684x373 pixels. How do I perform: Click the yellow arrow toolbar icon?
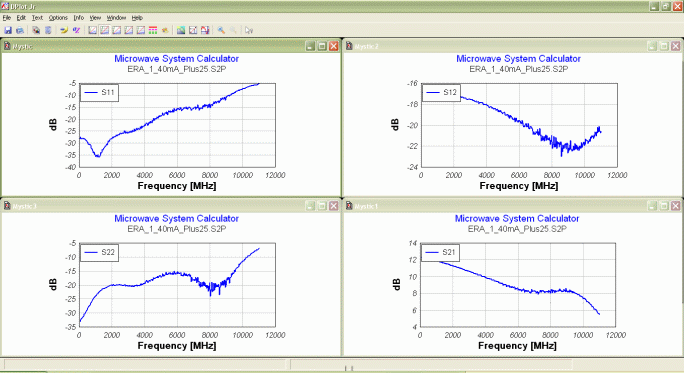tap(64, 30)
